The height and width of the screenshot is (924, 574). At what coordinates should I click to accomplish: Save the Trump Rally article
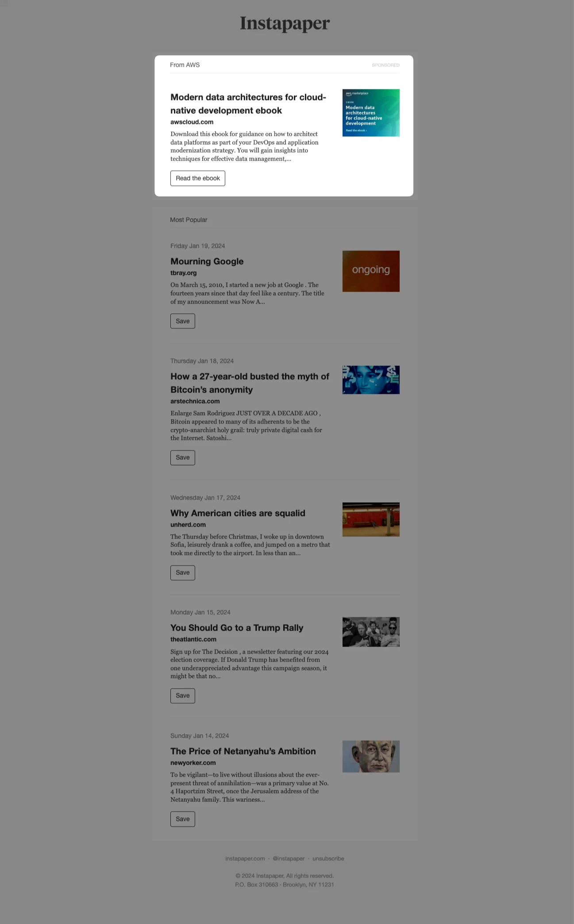(x=182, y=696)
